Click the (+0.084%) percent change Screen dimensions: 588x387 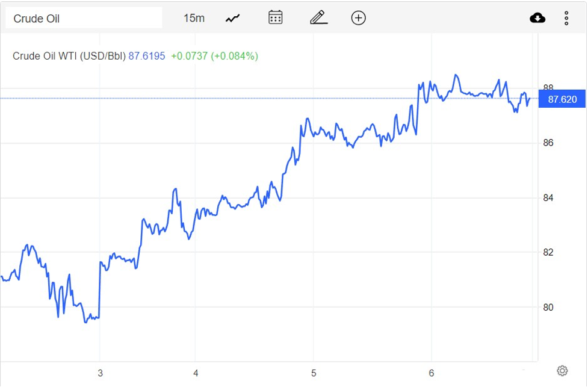click(234, 56)
